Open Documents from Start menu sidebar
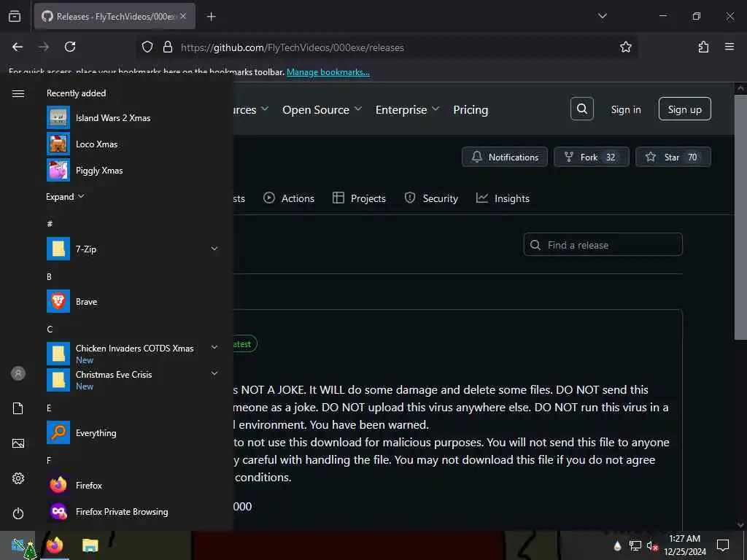Image resolution: width=747 pixels, height=560 pixels. pyautogui.click(x=18, y=408)
